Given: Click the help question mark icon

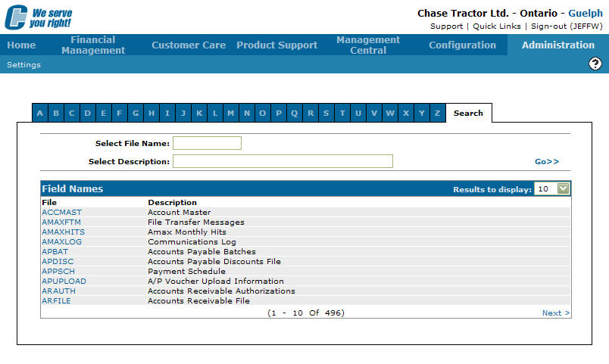Looking at the screenshot, I should pyautogui.click(x=595, y=64).
